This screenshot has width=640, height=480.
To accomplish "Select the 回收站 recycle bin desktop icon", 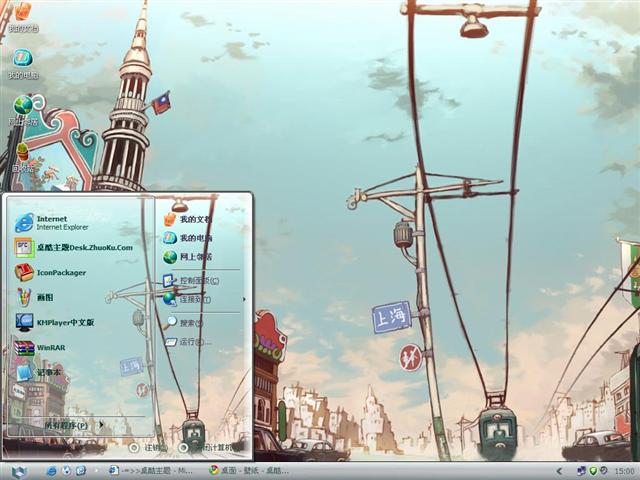I will [23, 158].
